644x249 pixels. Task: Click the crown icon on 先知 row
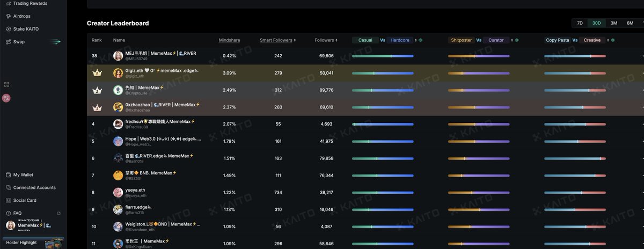(97, 90)
